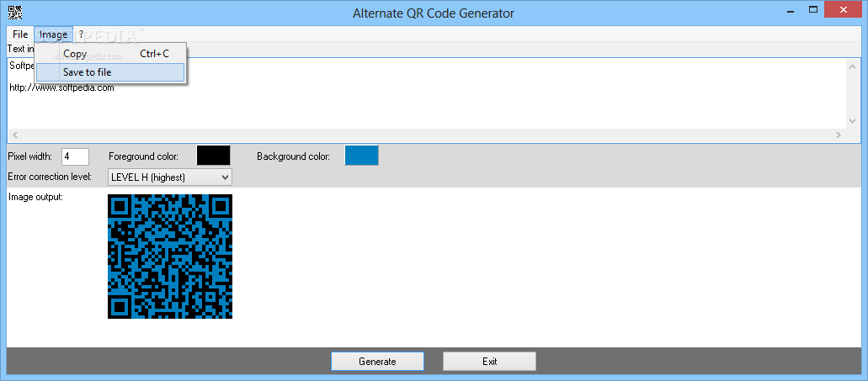
Task: Click the horizontal scroll right arrow
Action: 838,135
